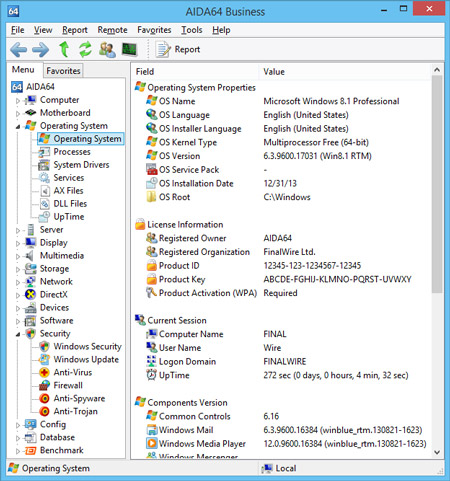Click the green Refresh arrows icon

[85, 49]
